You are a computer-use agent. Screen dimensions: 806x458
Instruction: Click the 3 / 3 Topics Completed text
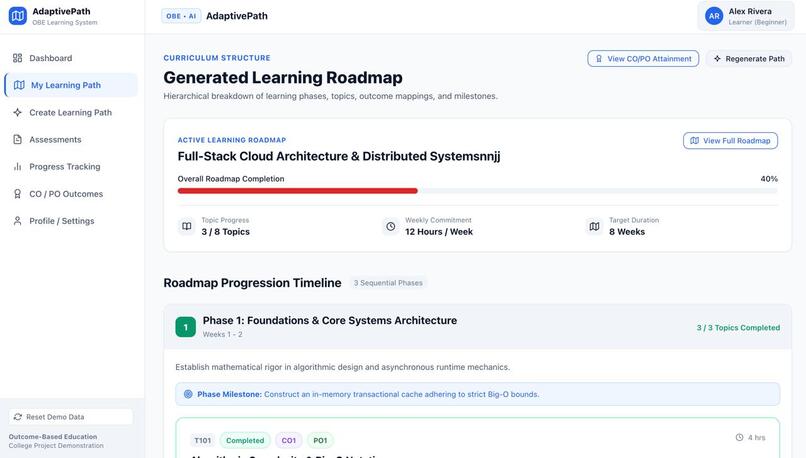click(738, 328)
